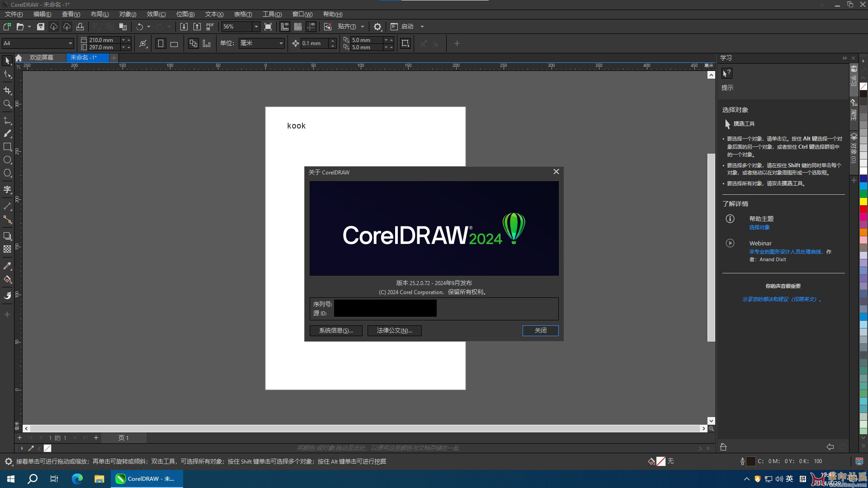This screenshot has height=488, width=868.
Task: Select the Text tool
Action: 7,190
